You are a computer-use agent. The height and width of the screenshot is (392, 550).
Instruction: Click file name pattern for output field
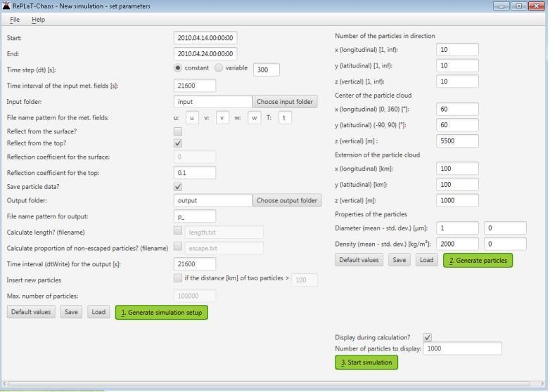pos(195,216)
